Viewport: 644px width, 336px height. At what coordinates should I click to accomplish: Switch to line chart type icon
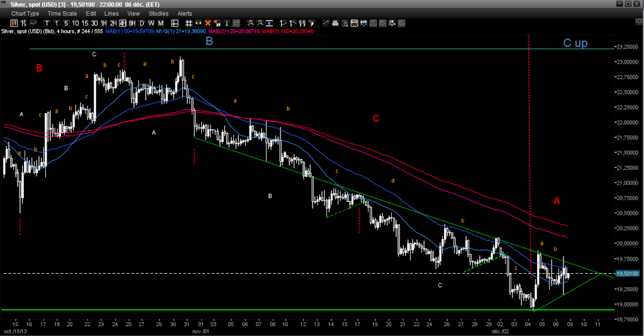click(x=33, y=23)
